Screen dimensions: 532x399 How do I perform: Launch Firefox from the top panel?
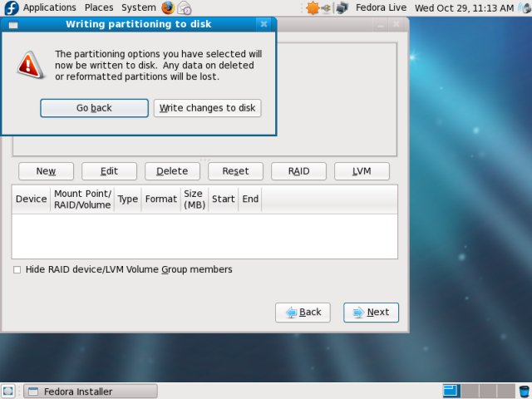tap(168, 7)
